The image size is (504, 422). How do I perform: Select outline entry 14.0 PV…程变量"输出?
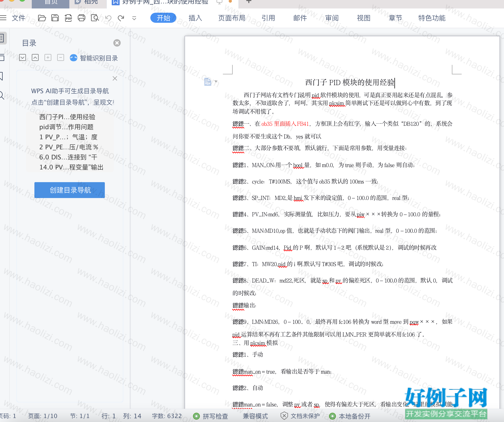[x=71, y=167]
